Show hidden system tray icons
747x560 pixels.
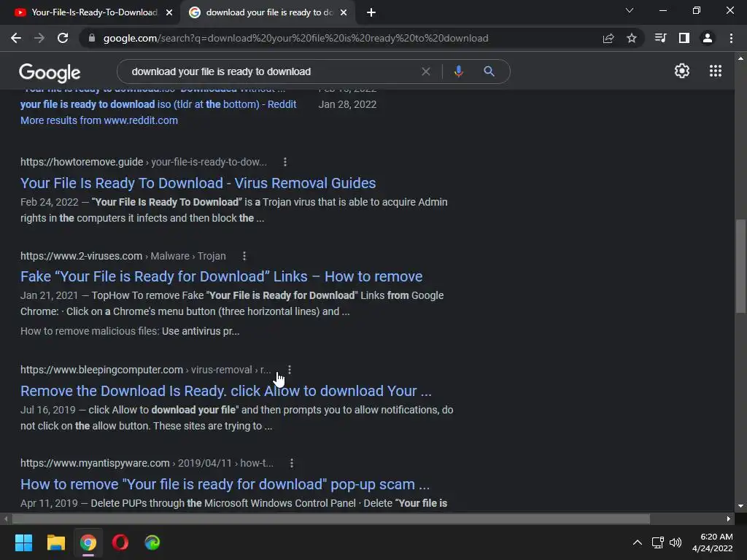point(637,542)
